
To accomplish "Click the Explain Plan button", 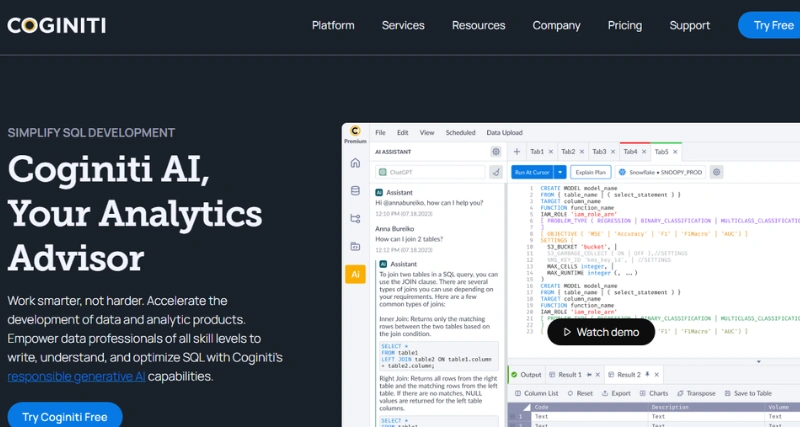I will (590, 172).
